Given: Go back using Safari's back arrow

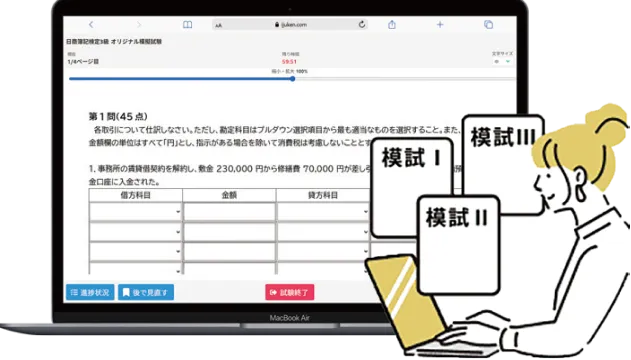Looking at the screenshot, I should [91, 25].
